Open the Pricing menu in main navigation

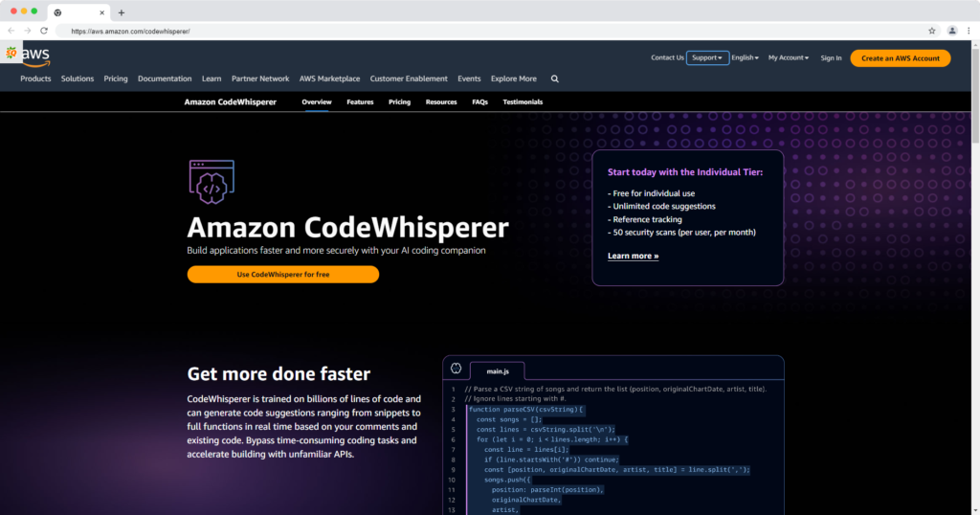[x=116, y=78]
